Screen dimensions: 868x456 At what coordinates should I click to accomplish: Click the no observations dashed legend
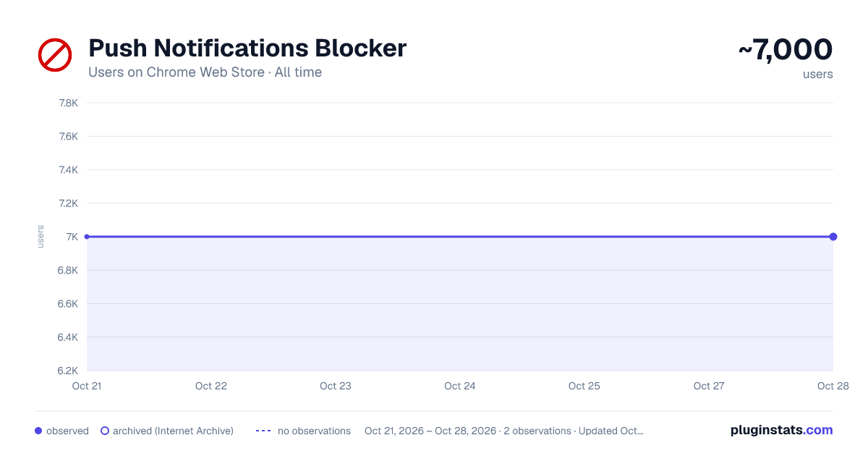coord(263,431)
